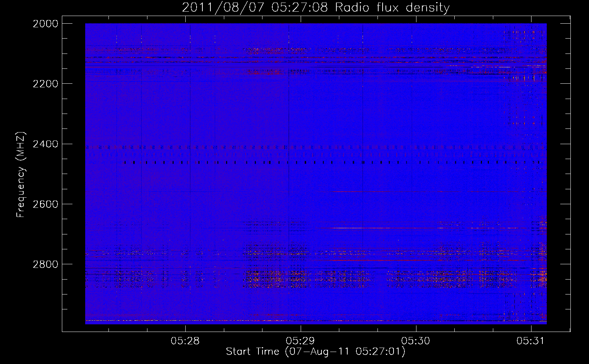Click the 2600 frequency tick label
Image resolution: width=589 pixels, height=364 pixels.
(46, 204)
